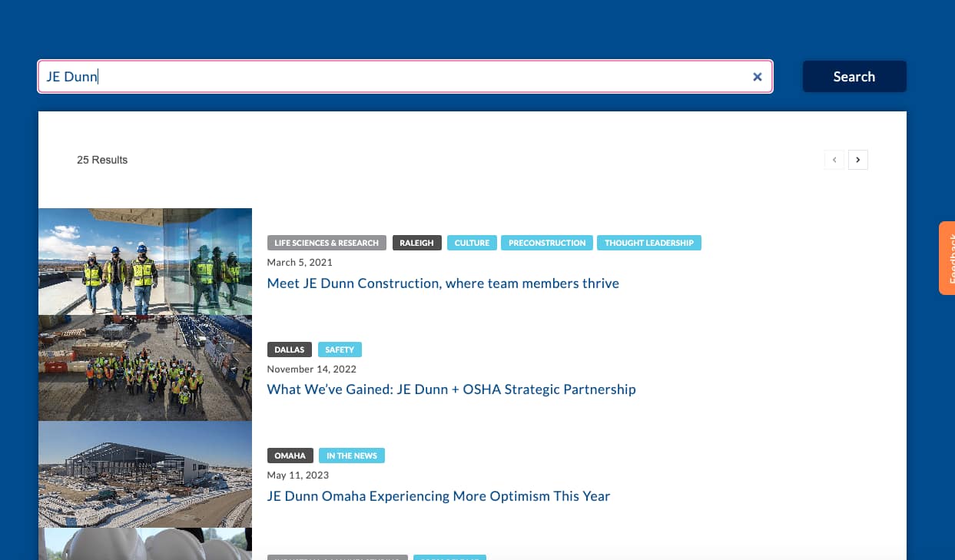955x560 pixels.
Task: Select the Preconstruction tag
Action: (x=547, y=243)
